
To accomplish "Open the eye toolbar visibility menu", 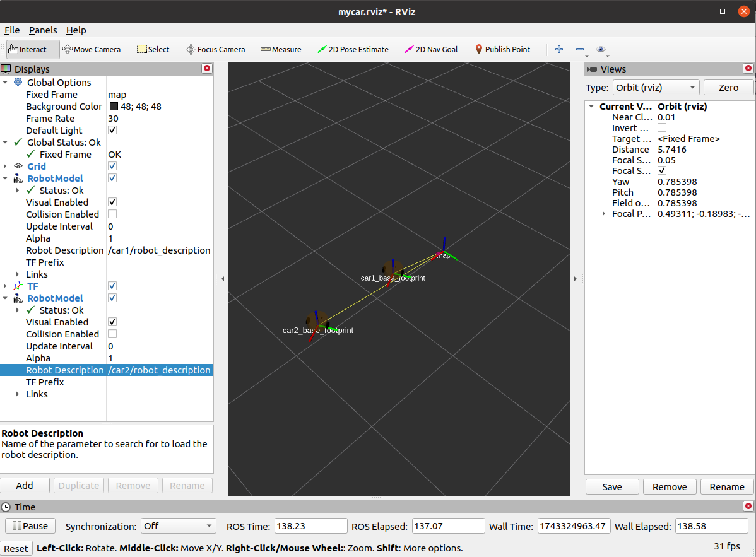I will click(601, 50).
